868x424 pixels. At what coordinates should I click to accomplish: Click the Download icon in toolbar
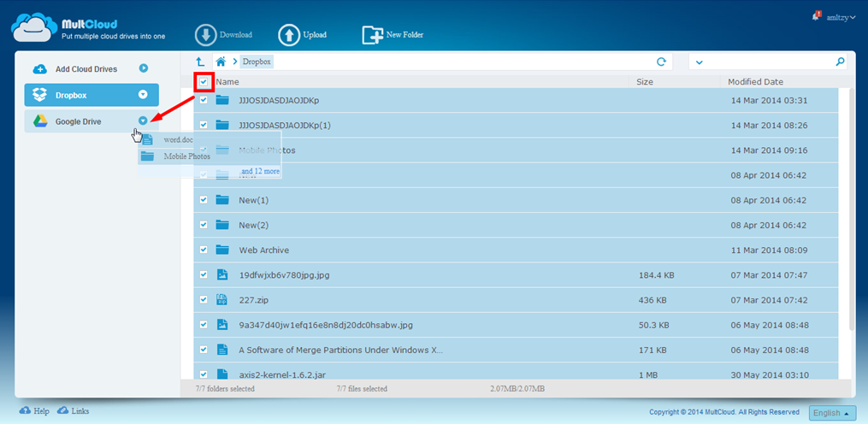205,35
